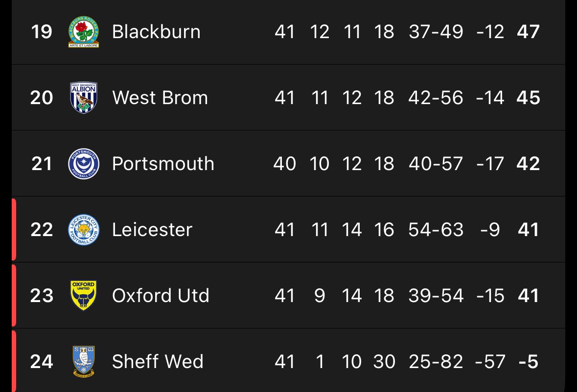Open the Sheff Wed team name
Image resolution: width=577 pixels, height=392 pixels.
pyautogui.click(x=158, y=362)
